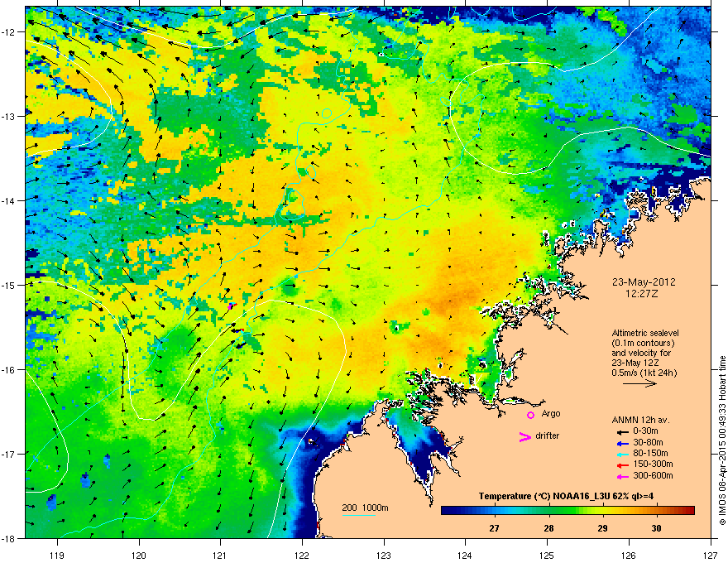This screenshot has height=563, width=728.
Task: Click the colorbar tick label '29'
Action: tap(602, 528)
